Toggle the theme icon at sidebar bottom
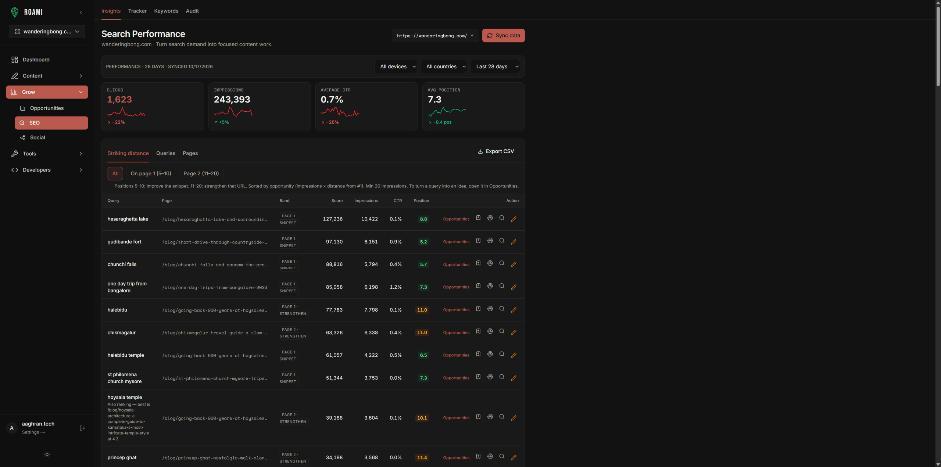The height and width of the screenshot is (467, 941). pyautogui.click(x=47, y=454)
